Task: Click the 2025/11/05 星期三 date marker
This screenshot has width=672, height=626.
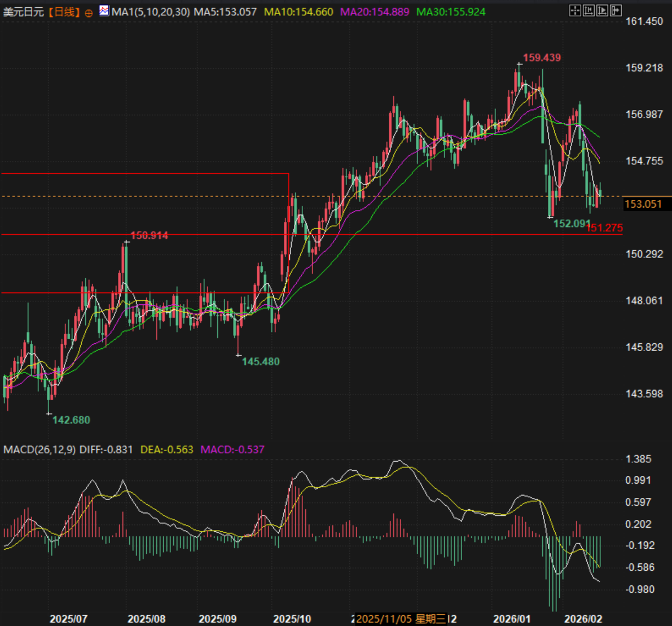Action: coord(401,619)
